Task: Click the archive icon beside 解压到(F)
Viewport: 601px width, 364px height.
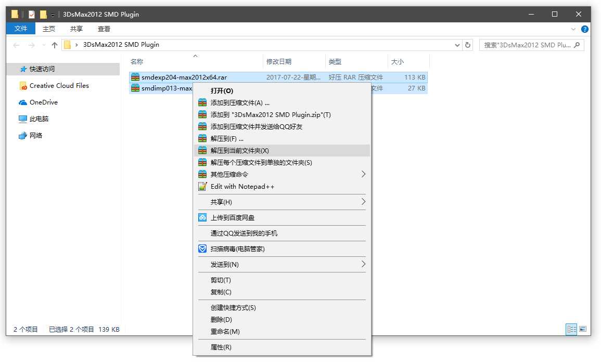Action: pyautogui.click(x=202, y=138)
